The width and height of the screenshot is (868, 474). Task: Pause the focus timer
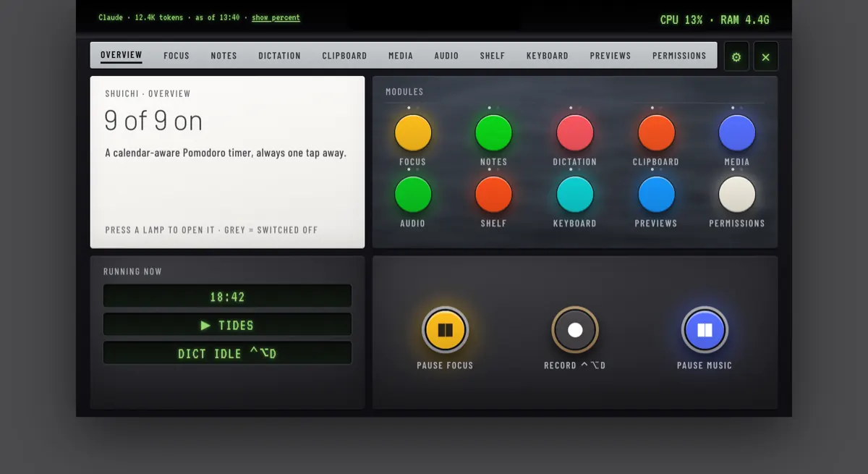[446, 330]
